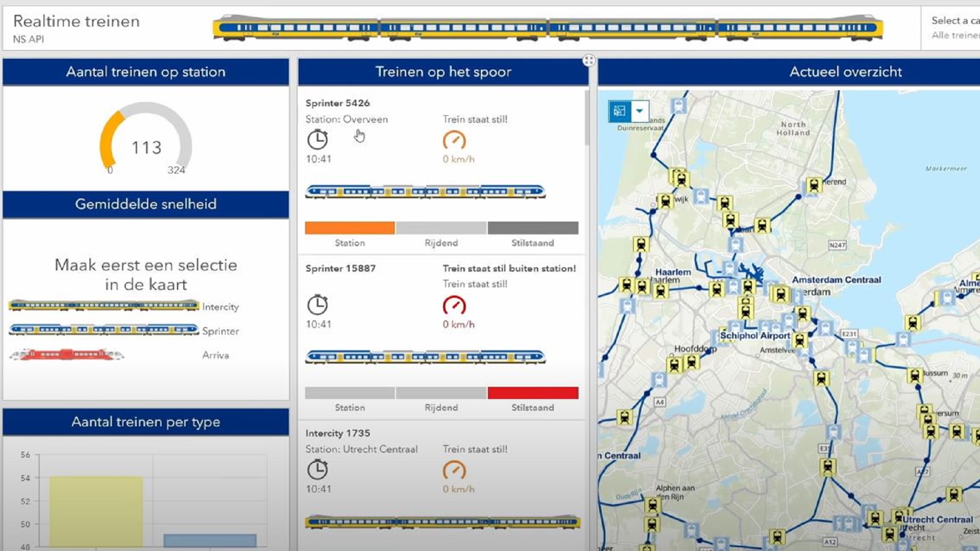This screenshot has width=980, height=551.
Task: Open the map selection tool dropdown arrow
Action: (x=639, y=111)
